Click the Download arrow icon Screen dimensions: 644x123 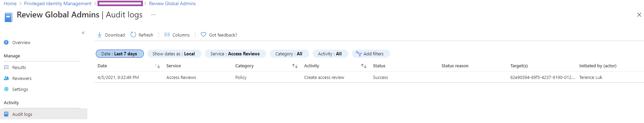click(x=100, y=35)
